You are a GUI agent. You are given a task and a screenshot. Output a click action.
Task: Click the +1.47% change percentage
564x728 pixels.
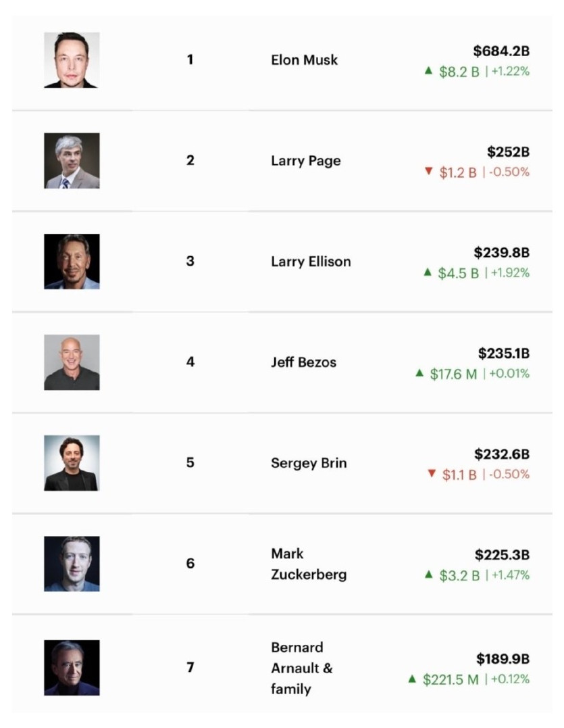510,575
